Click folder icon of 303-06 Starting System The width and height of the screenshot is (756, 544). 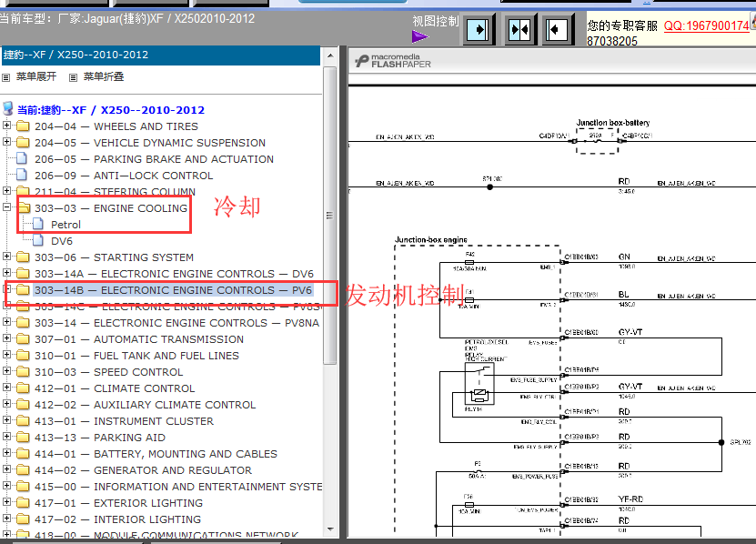[23, 257]
